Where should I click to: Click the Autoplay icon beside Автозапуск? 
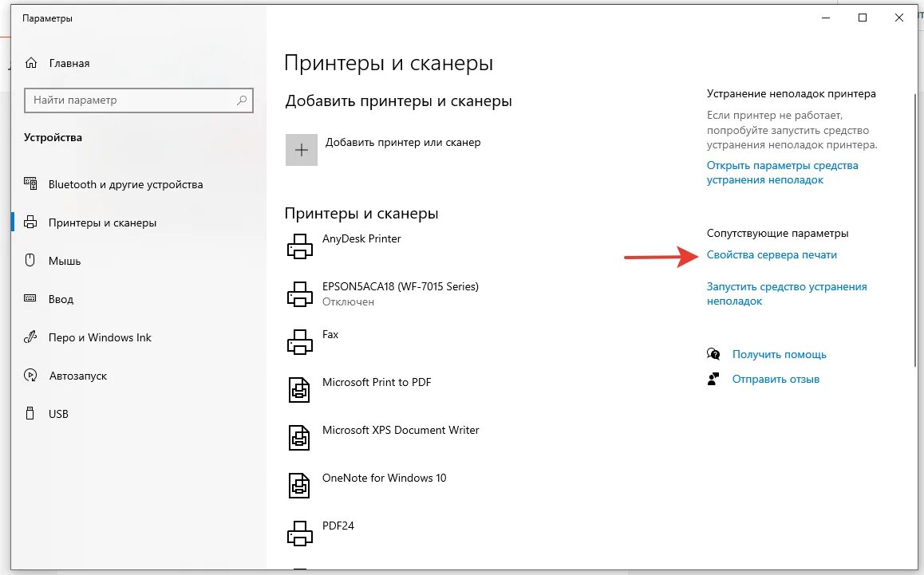pos(30,376)
